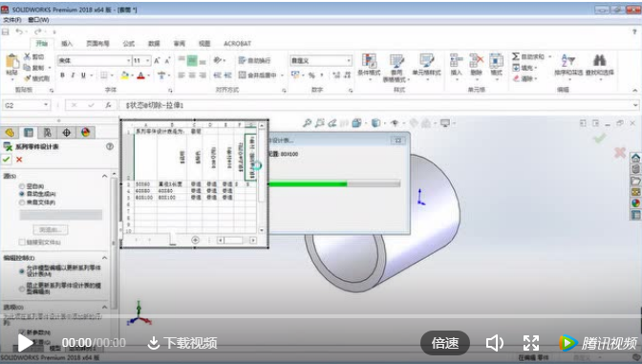
Task: Cancel design table with red X
Action: pos(19,160)
